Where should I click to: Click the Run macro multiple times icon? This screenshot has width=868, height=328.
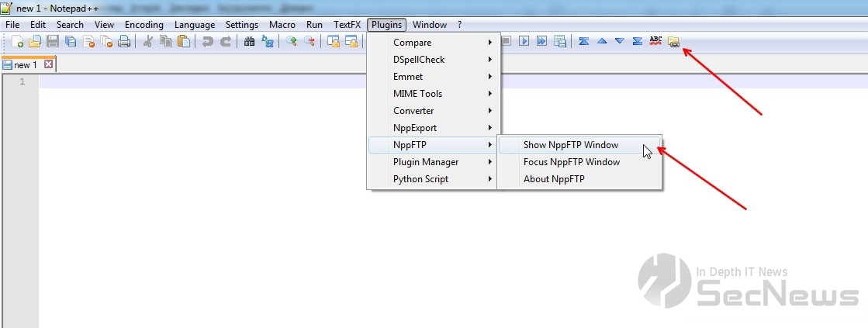542,41
